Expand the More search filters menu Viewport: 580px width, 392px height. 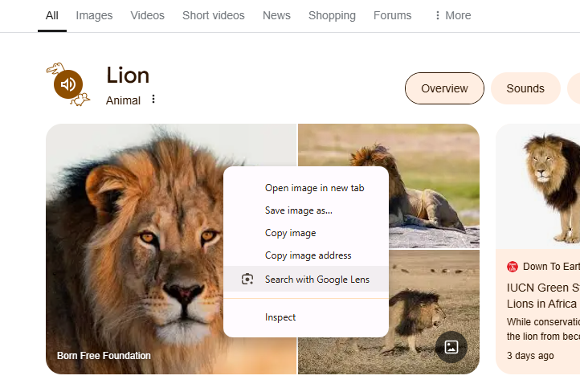[453, 15]
